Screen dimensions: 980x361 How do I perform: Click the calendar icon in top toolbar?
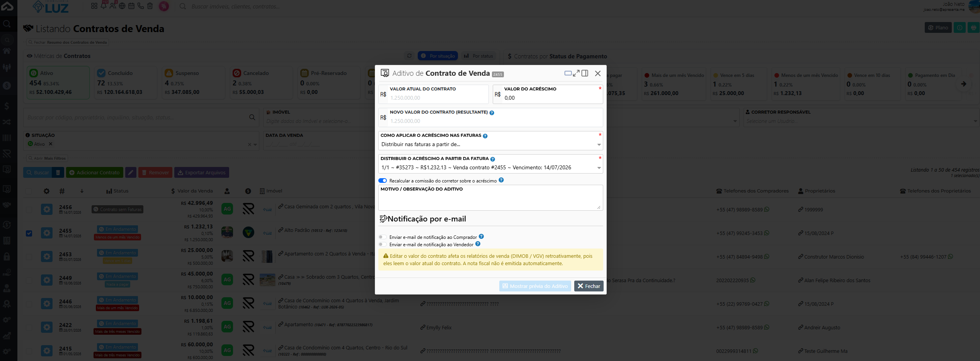tap(131, 6)
